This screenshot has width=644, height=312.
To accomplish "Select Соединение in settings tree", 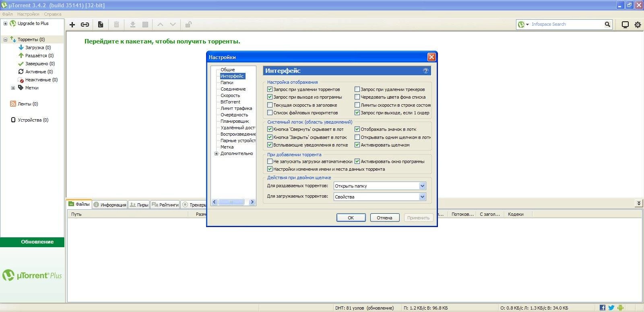I will 233,89.
